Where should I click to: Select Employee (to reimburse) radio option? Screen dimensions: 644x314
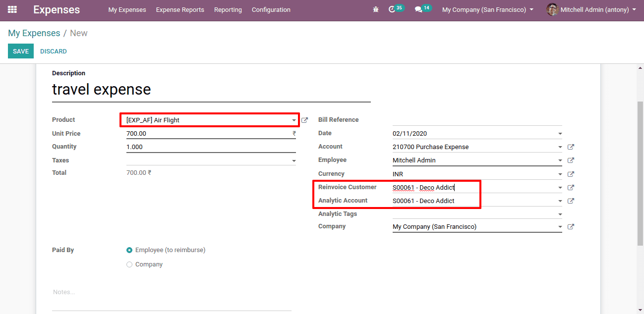[x=129, y=250]
